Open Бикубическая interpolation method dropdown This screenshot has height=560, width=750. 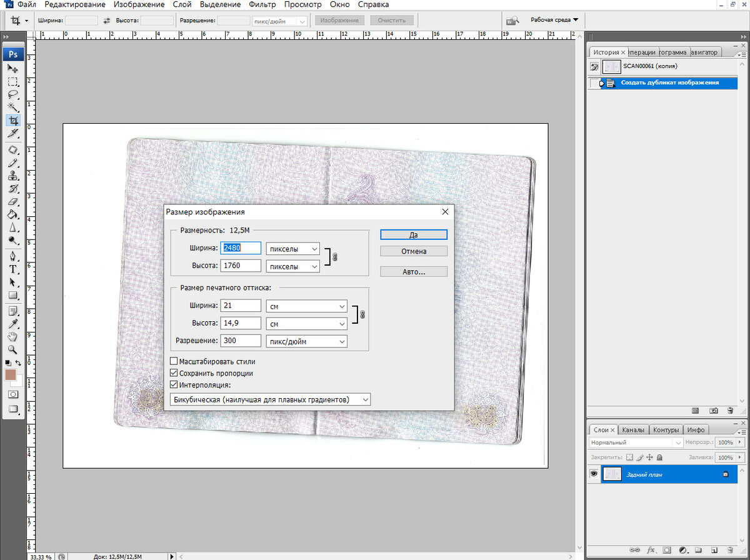(x=270, y=399)
